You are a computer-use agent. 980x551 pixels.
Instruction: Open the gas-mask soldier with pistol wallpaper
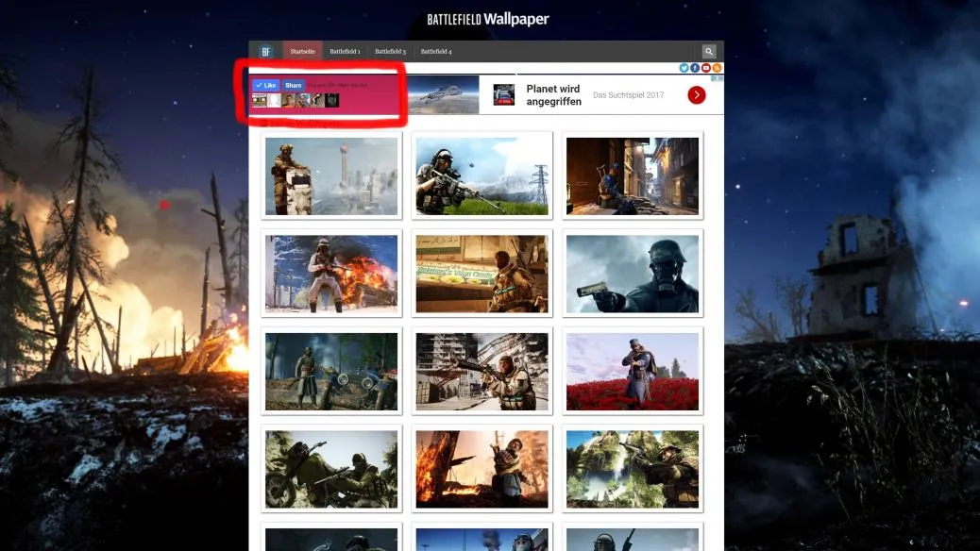pyautogui.click(x=633, y=274)
